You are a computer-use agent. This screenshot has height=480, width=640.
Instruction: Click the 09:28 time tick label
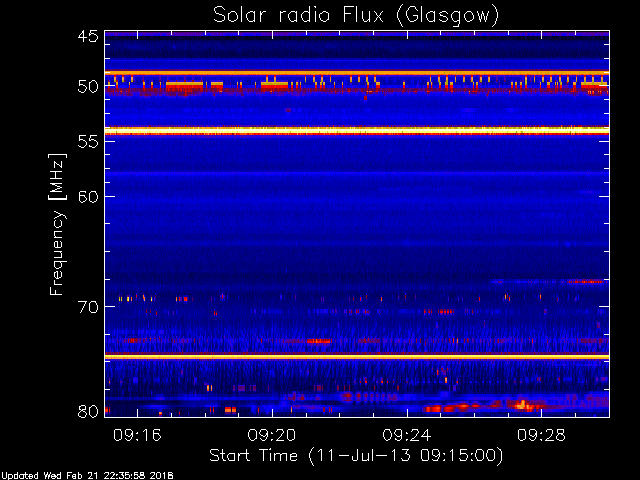(x=541, y=435)
